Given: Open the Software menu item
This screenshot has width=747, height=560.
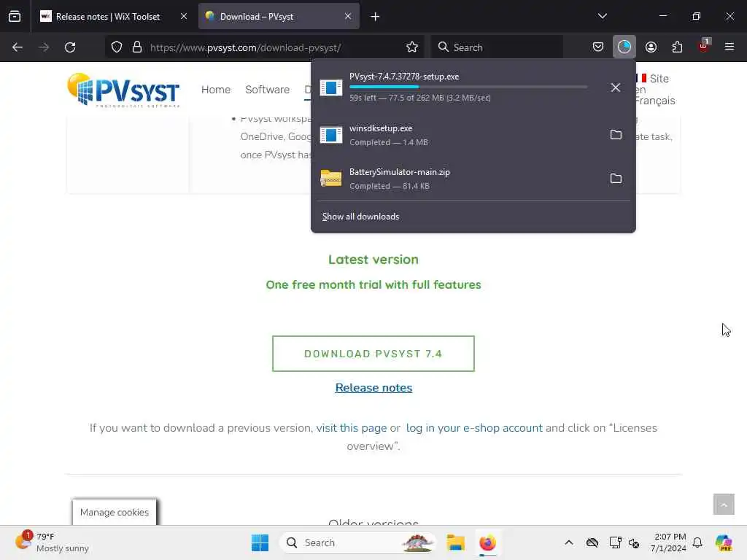Looking at the screenshot, I should pyautogui.click(x=267, y=90).
